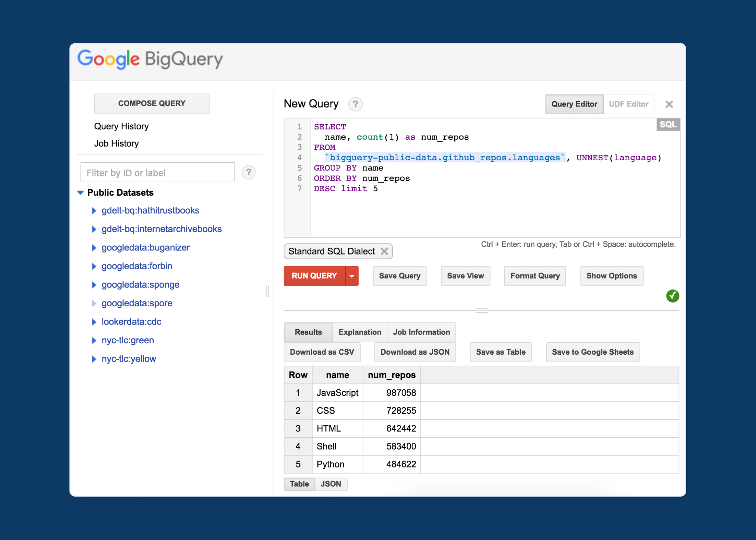Switch results view to JSON
756x540 pixels.
pyautogui.click(x=331, y=484)
